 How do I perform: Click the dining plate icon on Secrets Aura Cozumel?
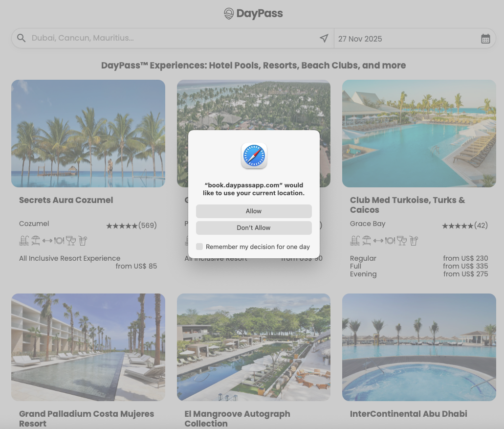coord(59,241)
